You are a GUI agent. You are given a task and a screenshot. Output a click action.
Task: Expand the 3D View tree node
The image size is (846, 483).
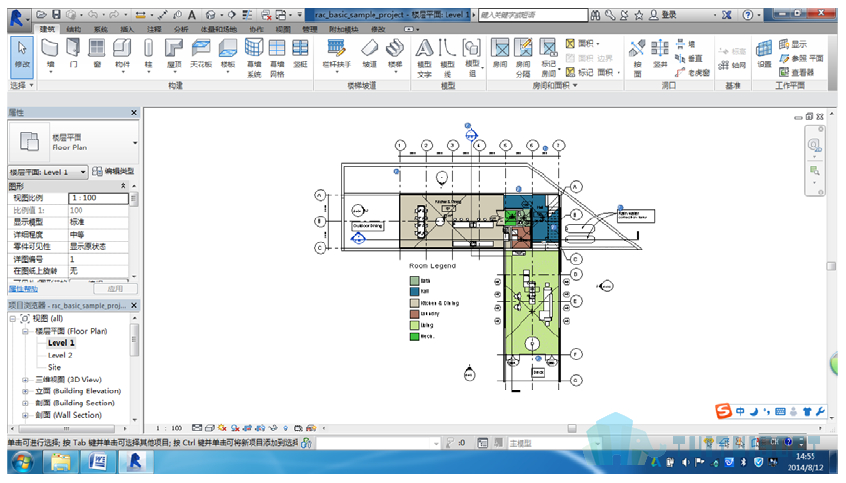coord(25,379)
